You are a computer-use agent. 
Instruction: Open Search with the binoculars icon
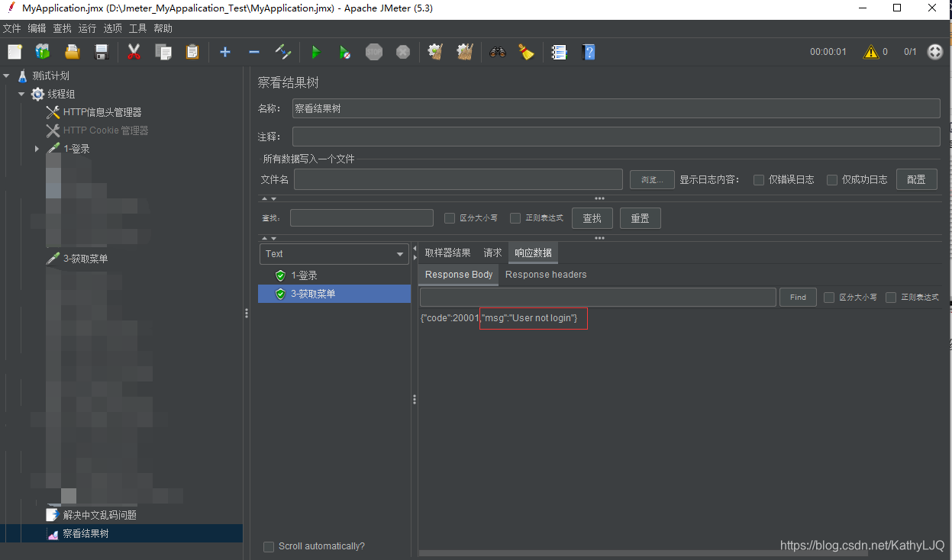pos(498,52)
